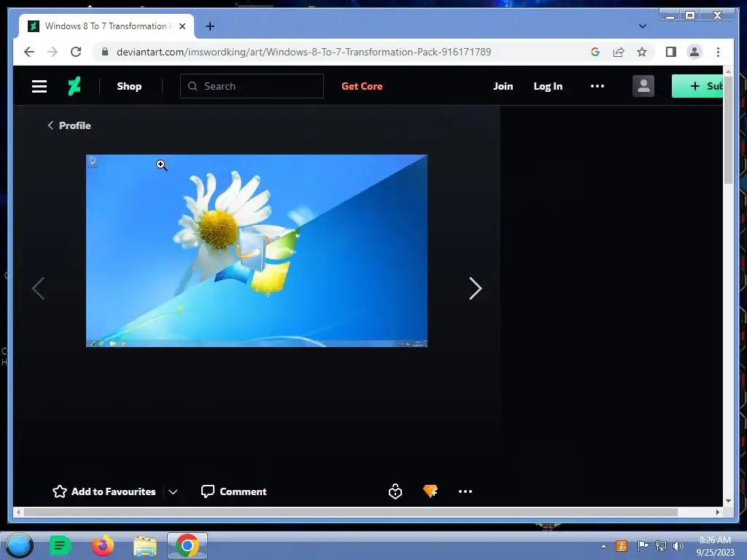Click the Get Core link
Screen dimensions: 747x560
coord(362,86)
